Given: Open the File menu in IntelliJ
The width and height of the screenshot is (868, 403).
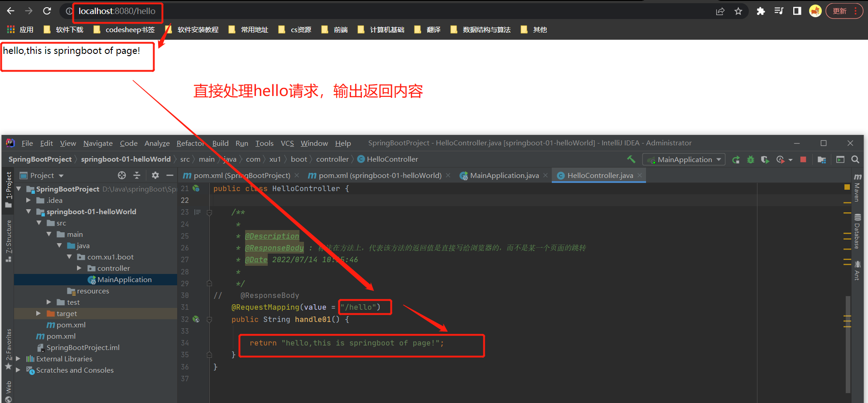Looking at the screenshot, I should click(27, 143).
